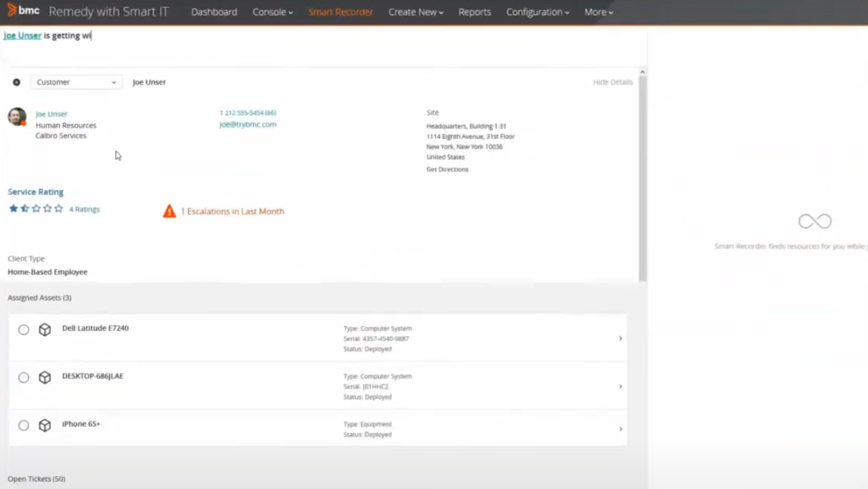Click the infinity icon in the resources panel

coord(814,221)
